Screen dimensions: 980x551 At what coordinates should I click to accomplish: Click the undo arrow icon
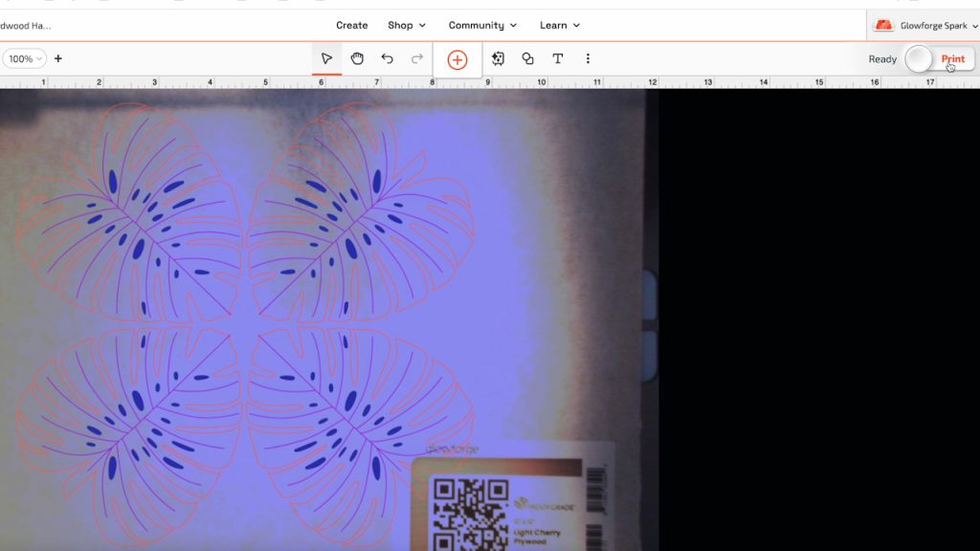pyautogui.click(x=387, y=58)
